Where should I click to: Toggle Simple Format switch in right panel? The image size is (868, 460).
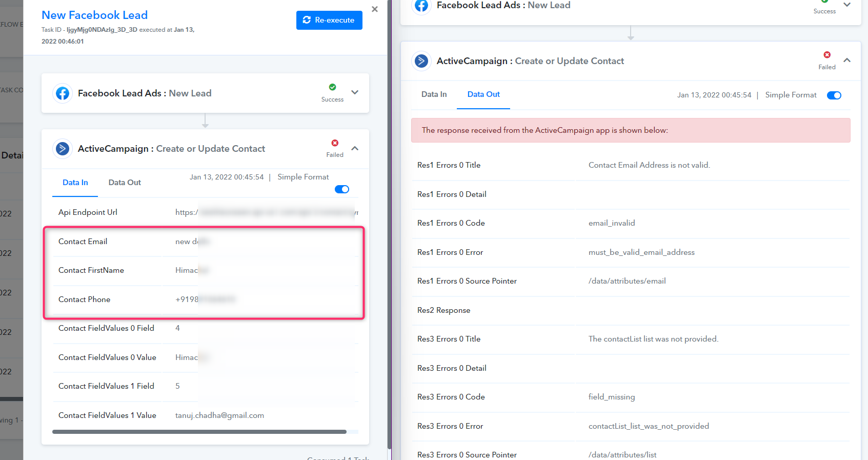pos(834,95)
